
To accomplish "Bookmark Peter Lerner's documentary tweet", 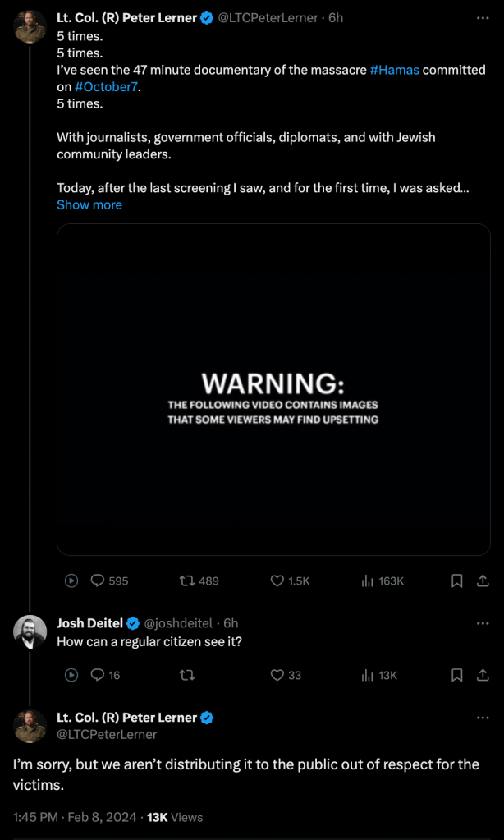I will click(457, 581).
